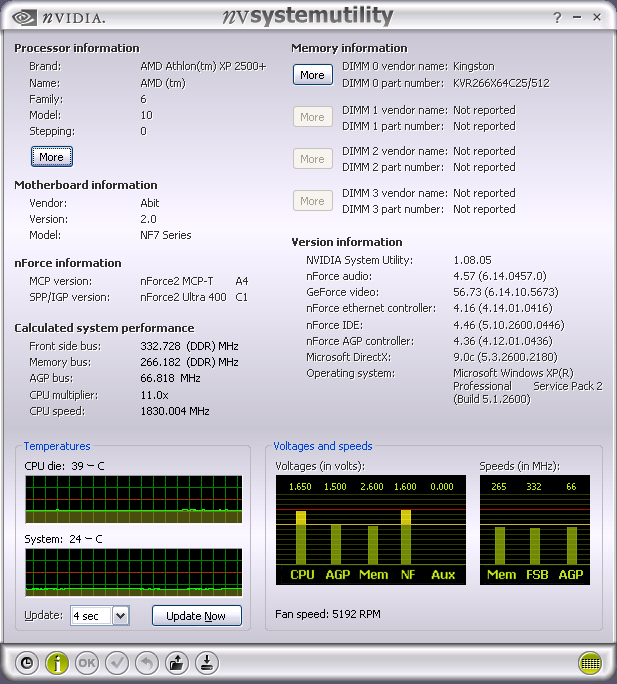Click the green grid icon at bottom right
This screenshot has width=617, height=684.
coord(590,662)
